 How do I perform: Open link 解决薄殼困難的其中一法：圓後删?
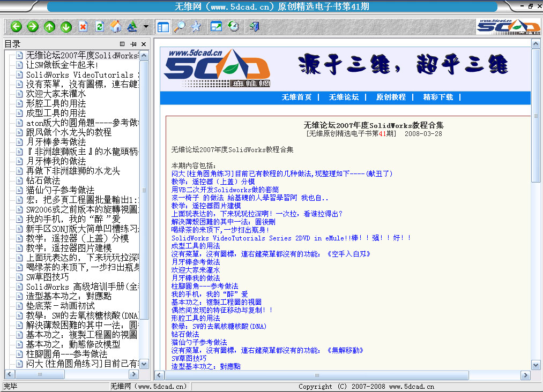click(x=224, y=222)
